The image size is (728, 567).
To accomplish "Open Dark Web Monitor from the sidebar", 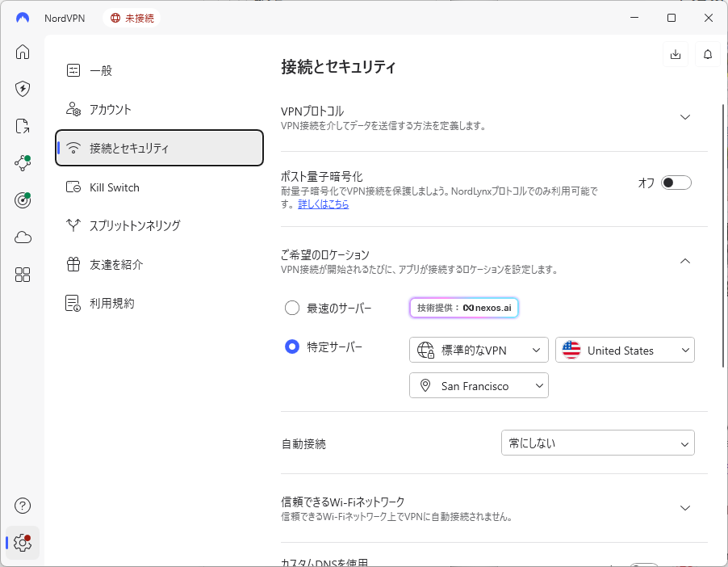I will coord(22,199).
